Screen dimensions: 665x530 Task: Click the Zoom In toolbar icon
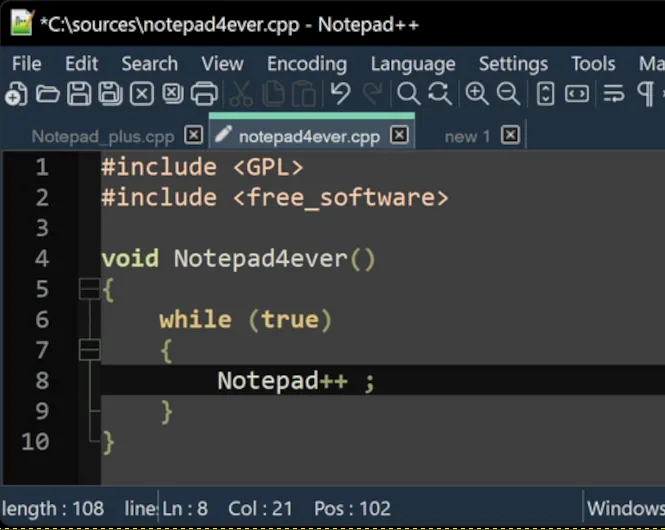(x=477, y=95)
